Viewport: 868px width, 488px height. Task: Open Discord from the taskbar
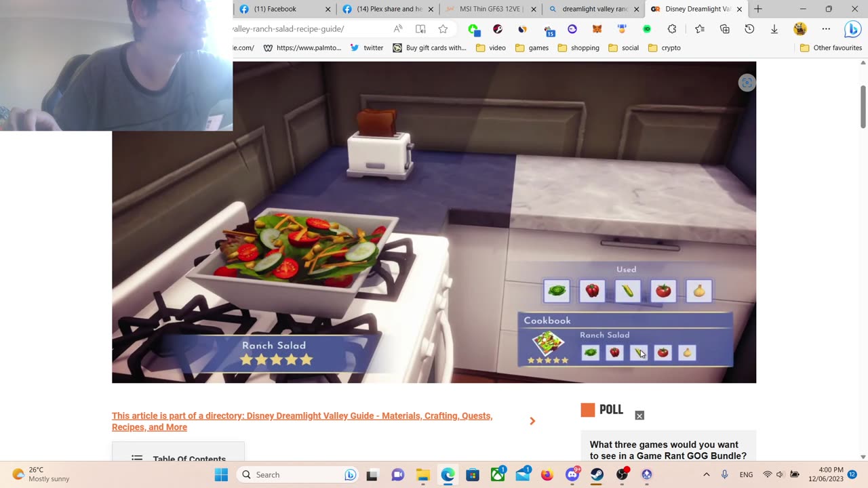[572, 474]
